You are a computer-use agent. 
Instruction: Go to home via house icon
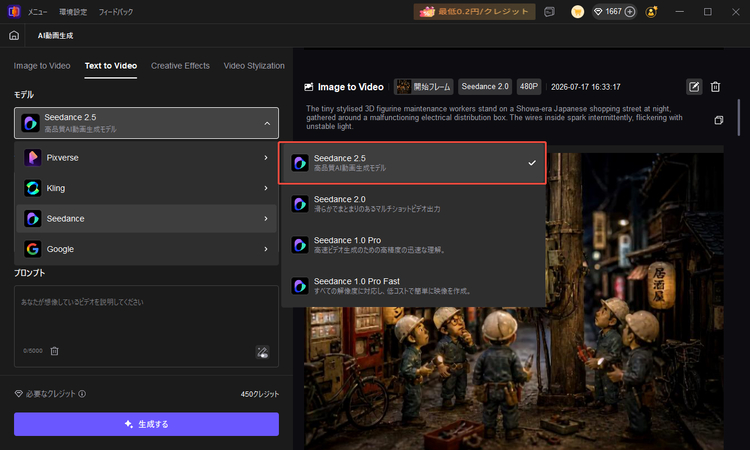[x=14, y=35]
